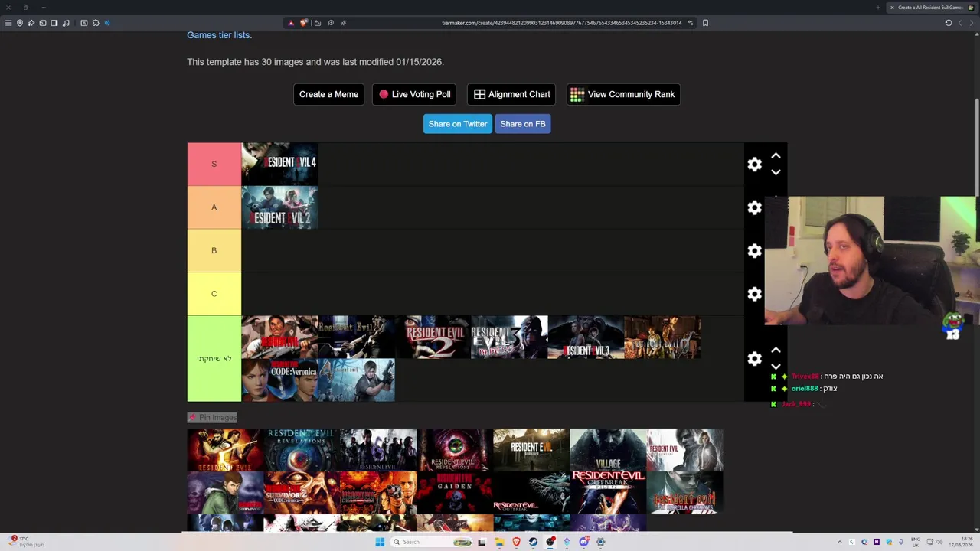Select Resident Evil 4 image in S tier
Image resolution: width=980 pixels, height=551 pixels.
[x=279, y=164]
